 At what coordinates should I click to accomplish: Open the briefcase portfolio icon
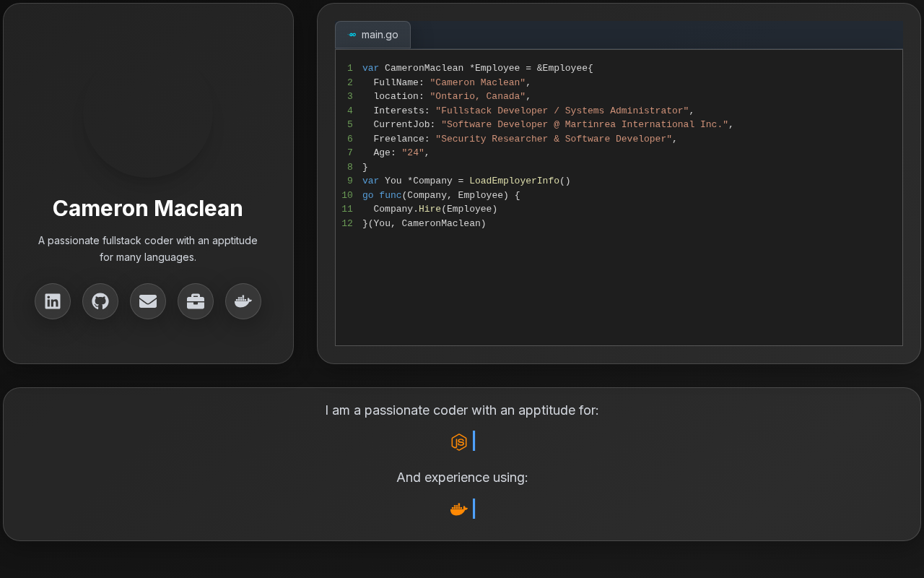pos(196,301)
